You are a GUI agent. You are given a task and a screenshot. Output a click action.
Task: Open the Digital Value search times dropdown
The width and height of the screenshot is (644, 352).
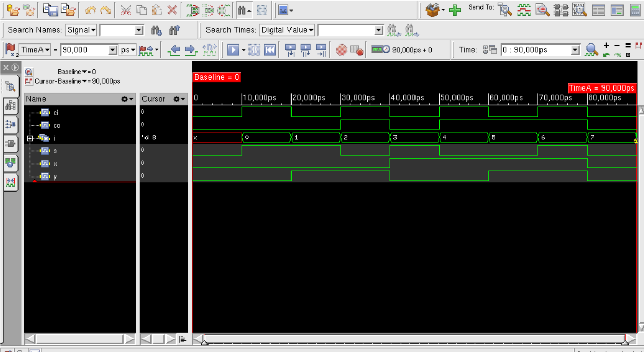coord(287,30)
